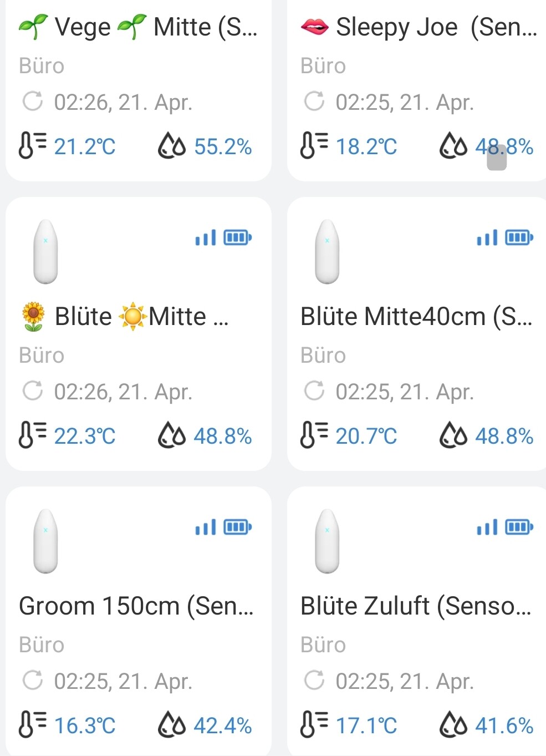Tap signal strength icon on Groom 150cm card
The image size is (546, 756).
[205, 527]
